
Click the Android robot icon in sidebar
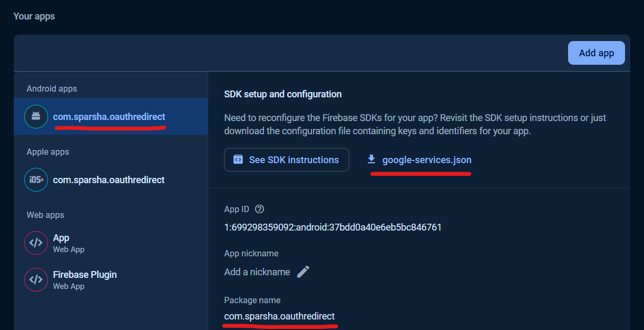point(36,117)
